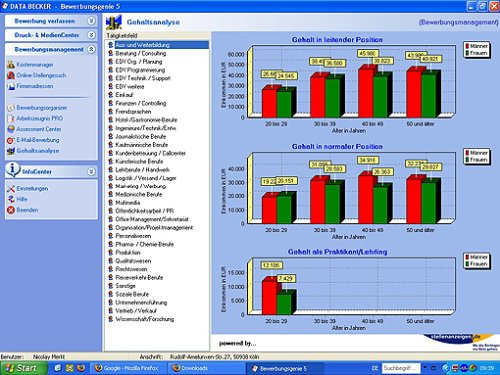Click person icon beside Multimedia
Viewport: 500px width, 375px height.
click(x=111, y=202)
